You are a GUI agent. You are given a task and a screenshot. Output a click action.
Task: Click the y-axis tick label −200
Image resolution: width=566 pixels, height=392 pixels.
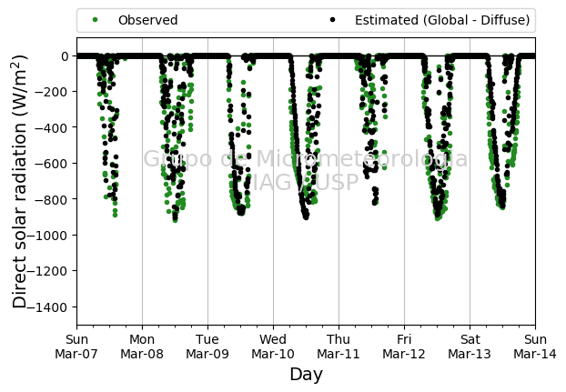[x=51, y=92]
